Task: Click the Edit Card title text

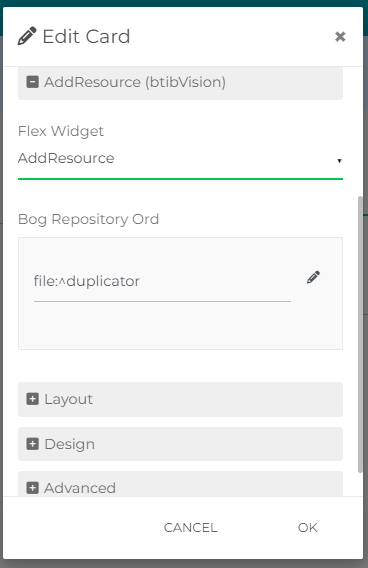Action: click(86, 37)
